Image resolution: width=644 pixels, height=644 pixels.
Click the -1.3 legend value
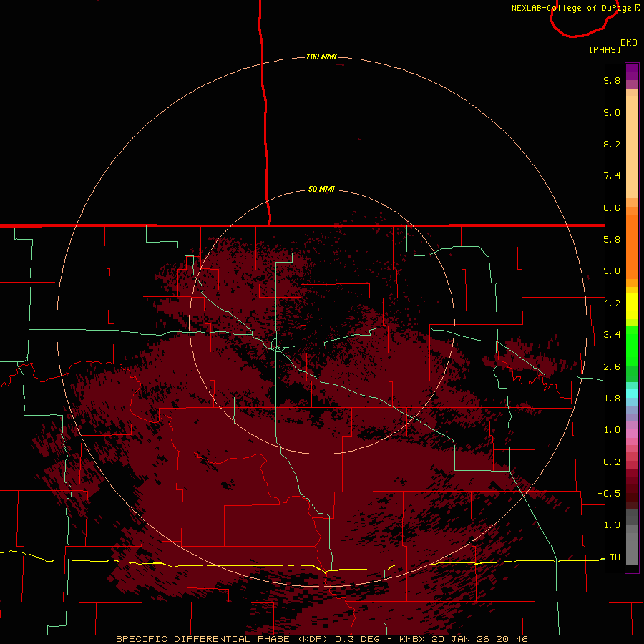tap(609, 525)
